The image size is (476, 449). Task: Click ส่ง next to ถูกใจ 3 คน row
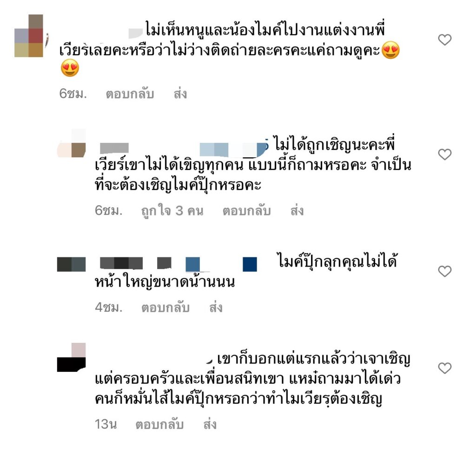pyautogui.click(x=297, y=211)
